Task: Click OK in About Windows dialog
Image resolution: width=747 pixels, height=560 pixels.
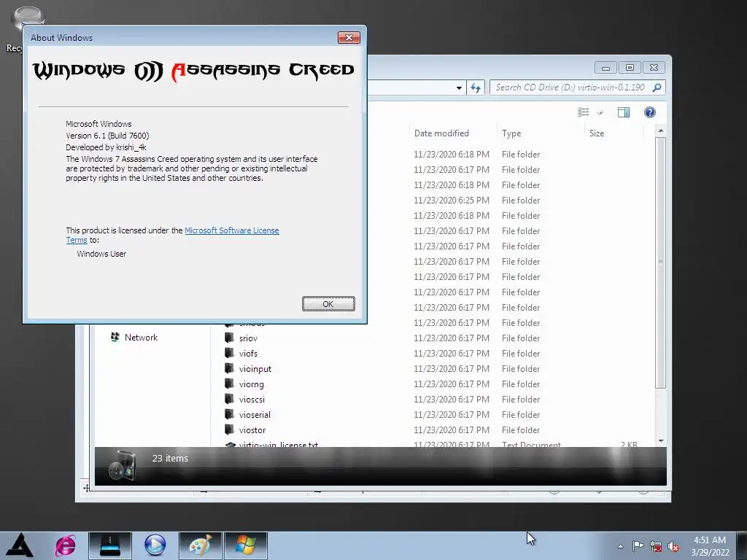Action: pos(328,304)
